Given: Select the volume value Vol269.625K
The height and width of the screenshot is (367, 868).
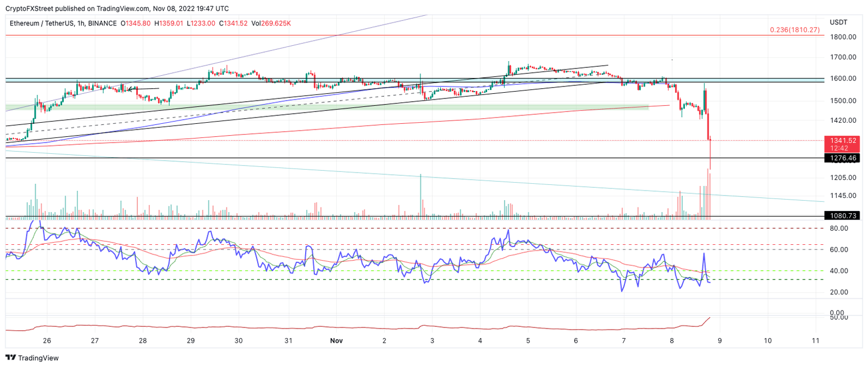Looking at the screenshot, I should (271, 24).
